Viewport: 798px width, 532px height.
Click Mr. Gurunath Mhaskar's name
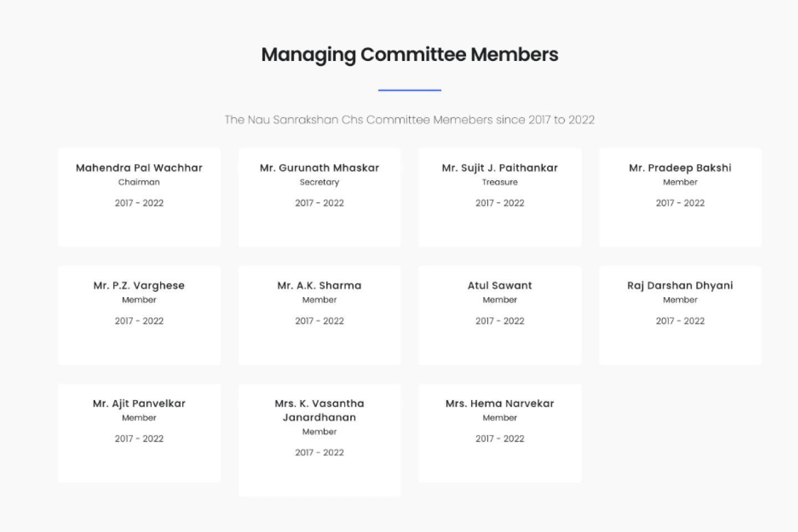click(319, 168)
